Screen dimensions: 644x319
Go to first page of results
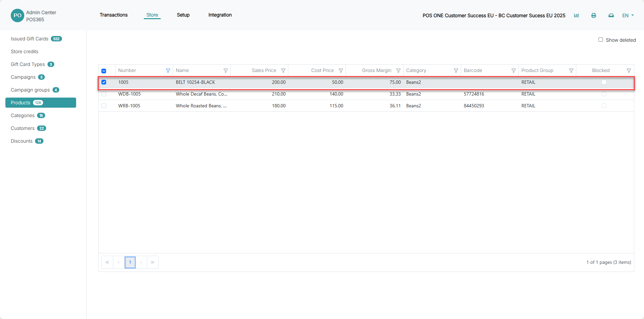[x=107, y=262]
